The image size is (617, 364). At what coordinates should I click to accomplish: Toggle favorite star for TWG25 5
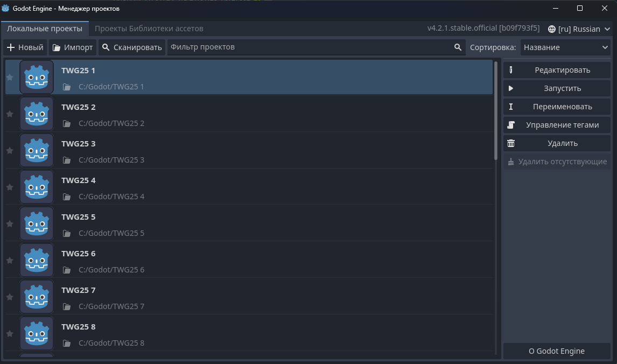coord(10,223)
